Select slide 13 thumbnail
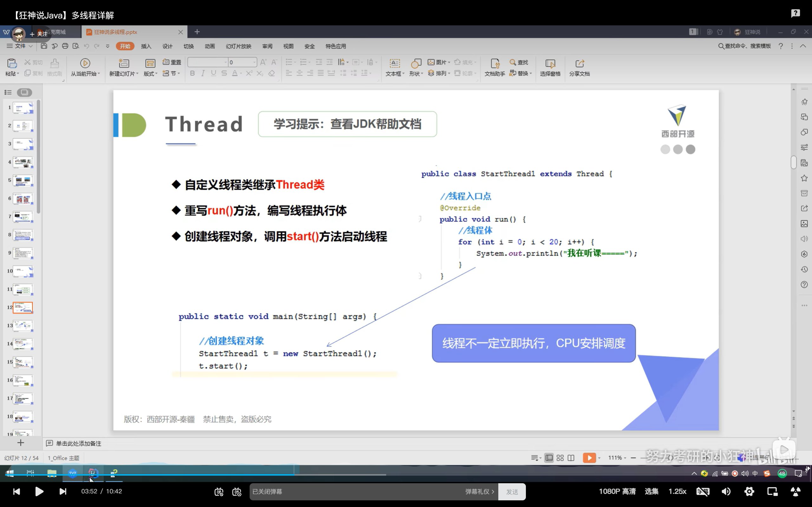Image resolution: width=812 pixels, height=507 pixels. pyautogui.click(x=23, y=326)
